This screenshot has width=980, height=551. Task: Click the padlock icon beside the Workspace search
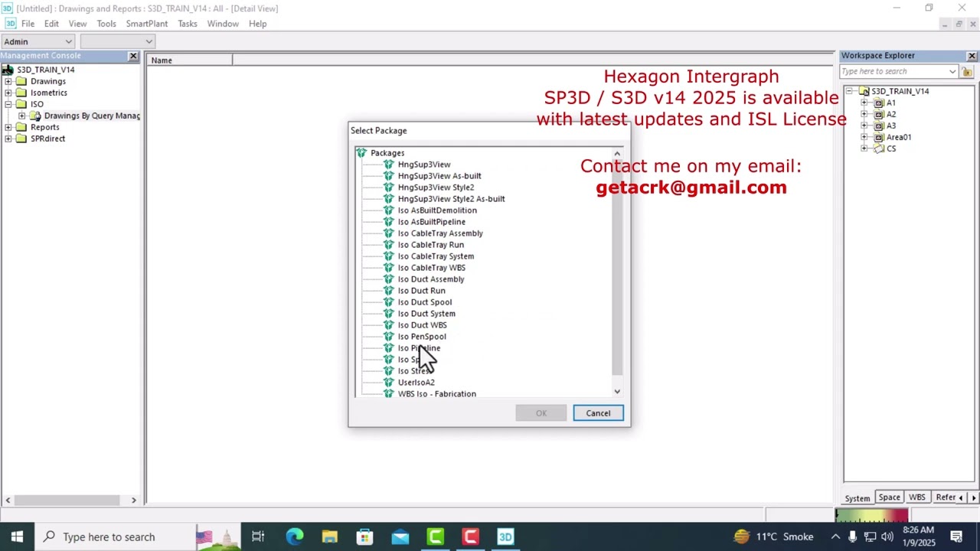tap(967, 72)
